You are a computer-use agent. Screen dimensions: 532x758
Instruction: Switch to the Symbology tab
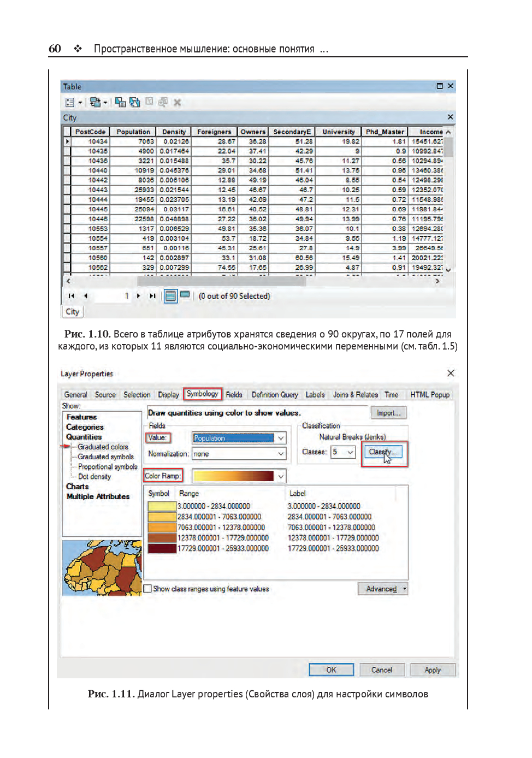[202, 394]
